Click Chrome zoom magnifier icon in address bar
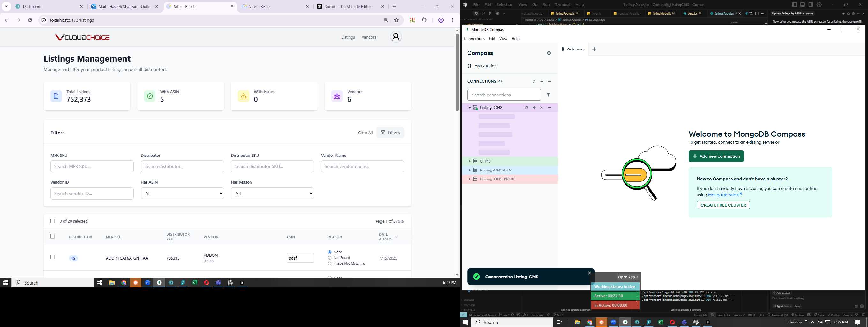 click(386, 20)
